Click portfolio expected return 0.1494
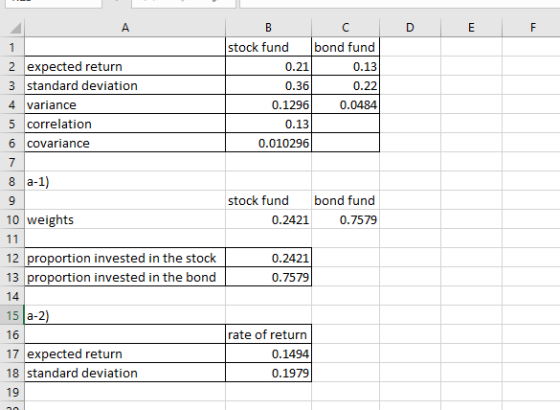 pos(268,354)
